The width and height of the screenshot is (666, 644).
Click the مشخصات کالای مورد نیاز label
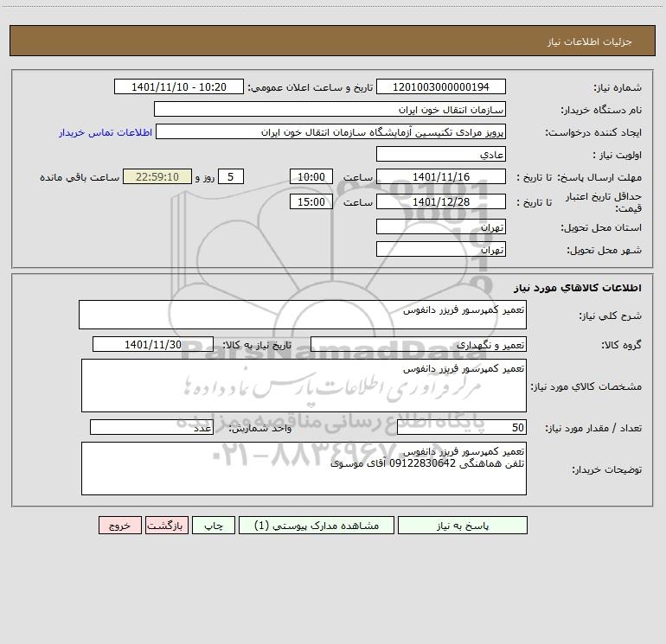click(586, 386)
